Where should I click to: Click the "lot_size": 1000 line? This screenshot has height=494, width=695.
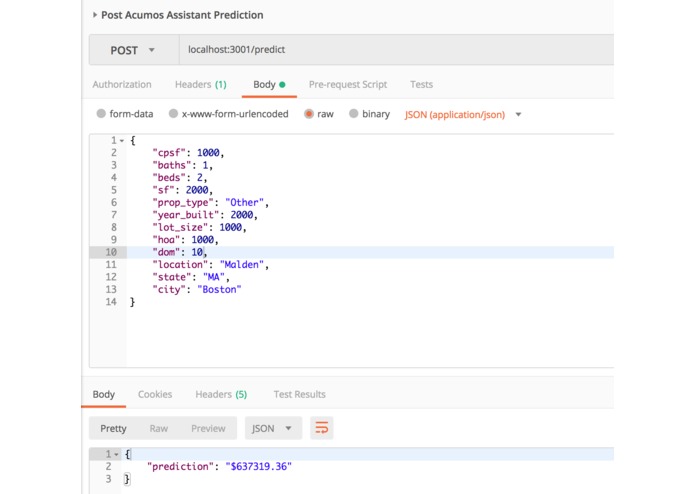(x=199, y=227)
